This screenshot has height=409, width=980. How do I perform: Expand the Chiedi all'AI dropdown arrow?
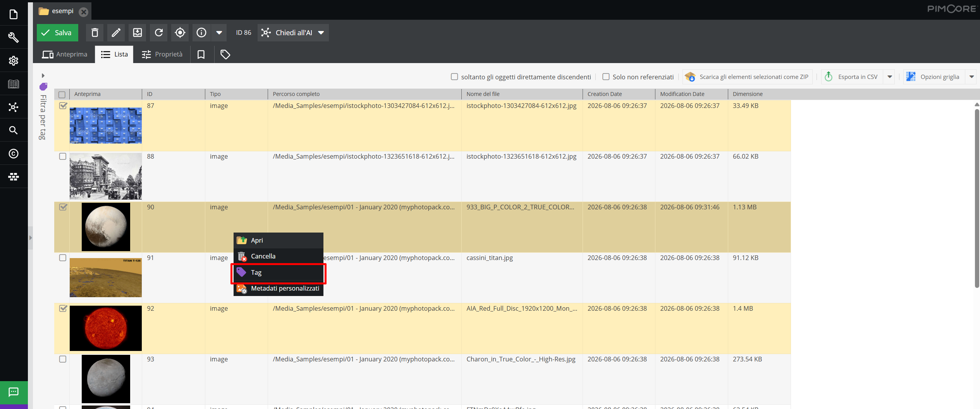tap(321, 33)
